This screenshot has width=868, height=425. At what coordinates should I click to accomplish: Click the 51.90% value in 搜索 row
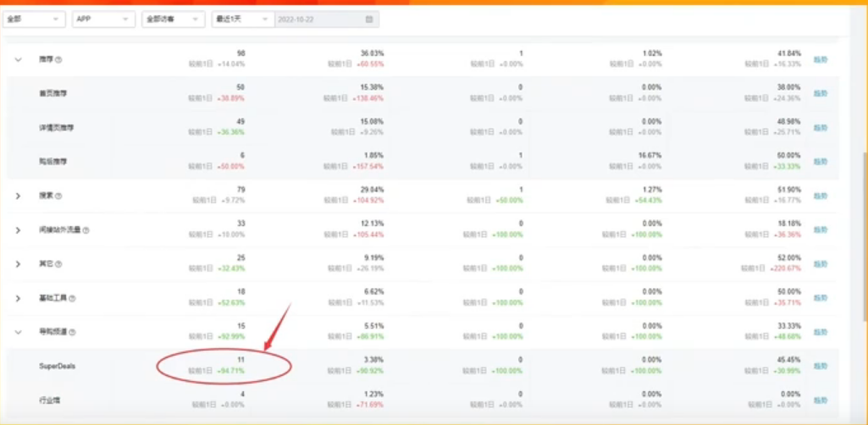click(x=788, y=190)
